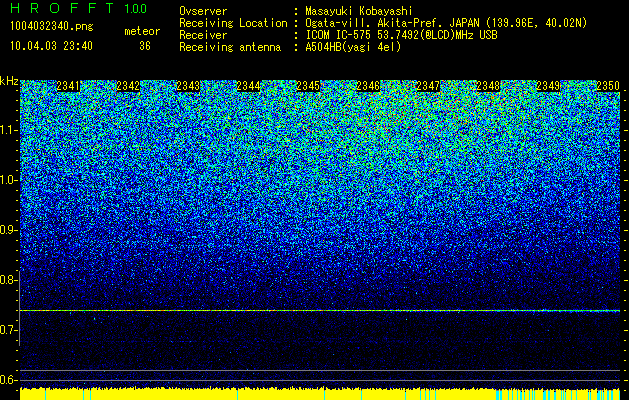Click the kHz axis unit label

pos(9,81)
